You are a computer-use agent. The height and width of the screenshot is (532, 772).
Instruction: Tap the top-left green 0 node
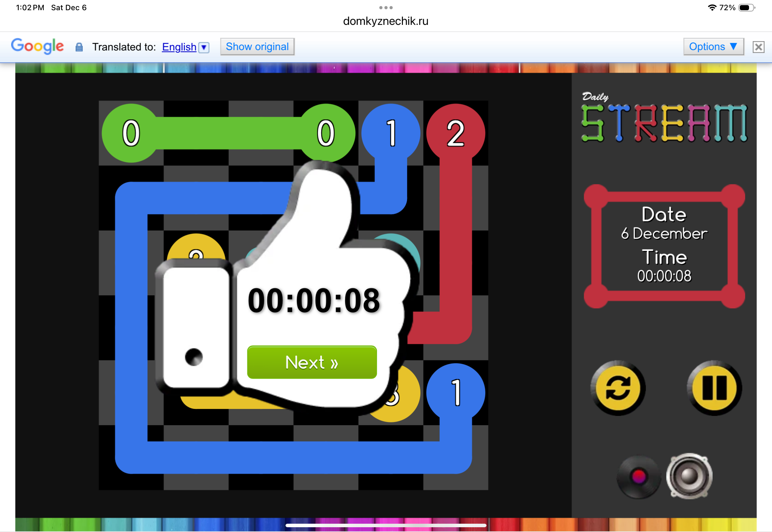pyautogui.click(x=131, y=133)
